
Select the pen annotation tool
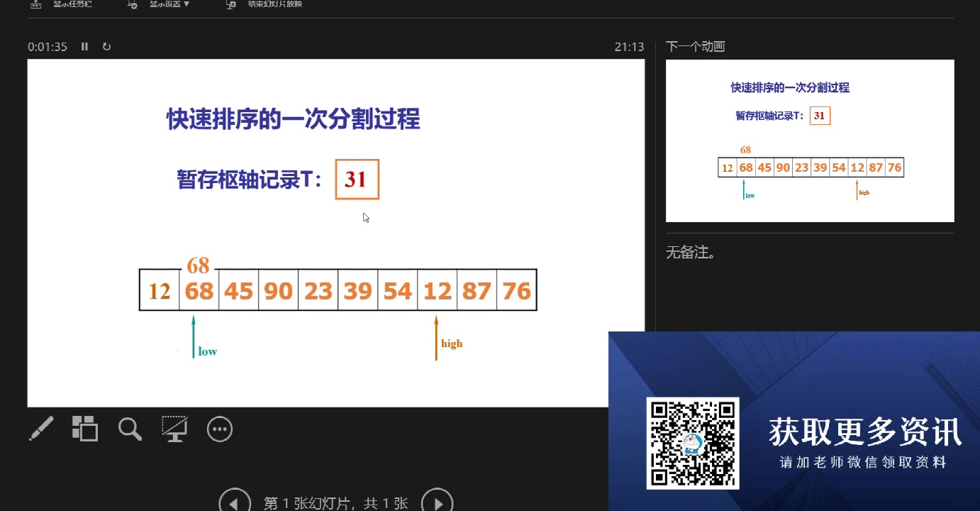pyautogui.click(x=40, y=429)
